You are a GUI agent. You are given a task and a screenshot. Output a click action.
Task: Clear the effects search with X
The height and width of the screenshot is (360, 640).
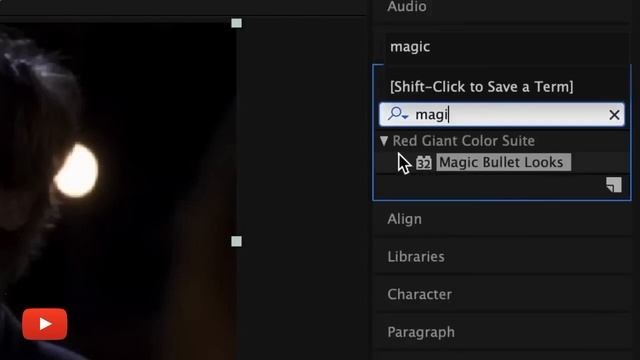point(614,115)
